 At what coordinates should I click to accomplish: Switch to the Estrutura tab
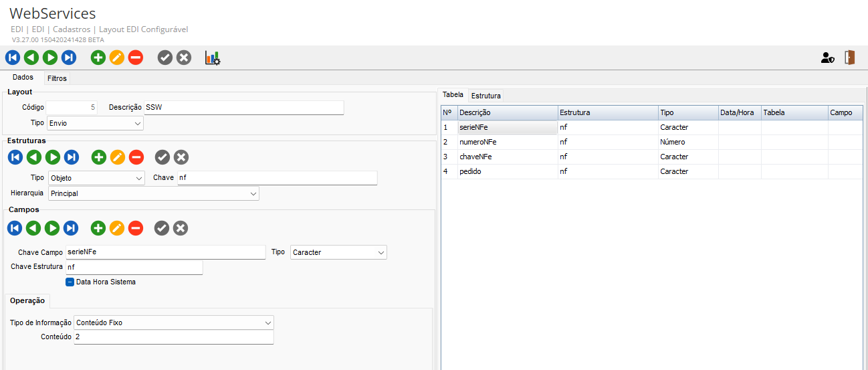tap(485, 96)
